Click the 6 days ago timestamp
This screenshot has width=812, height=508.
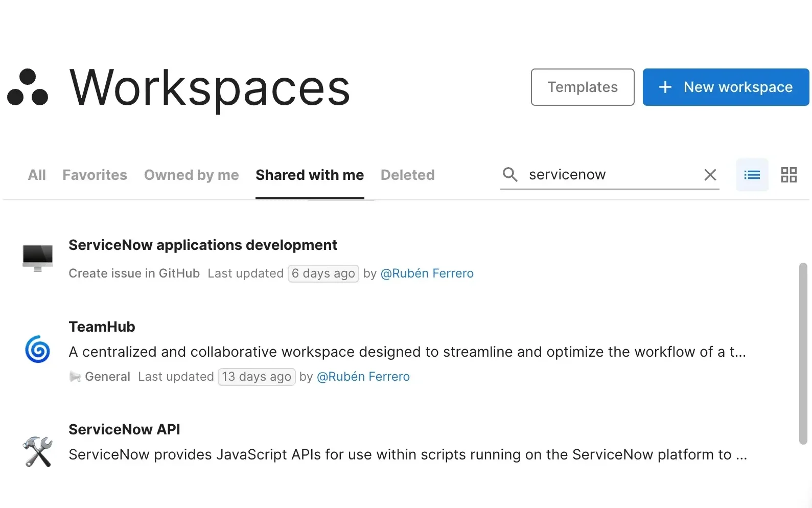pos(323,273)
